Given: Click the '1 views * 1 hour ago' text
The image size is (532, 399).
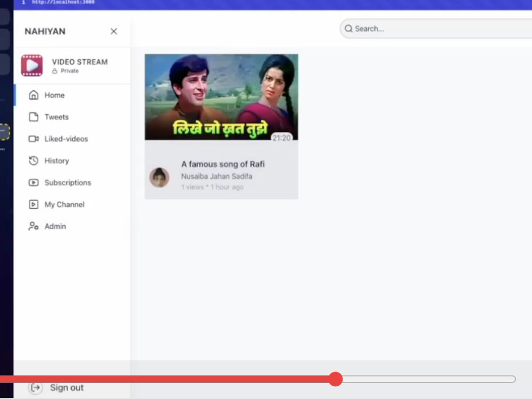Looking at the screenshot, I should (212, 187).
